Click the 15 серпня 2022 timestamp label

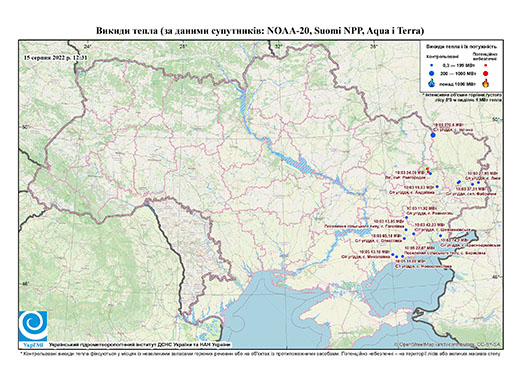click(x=55, y=57)
